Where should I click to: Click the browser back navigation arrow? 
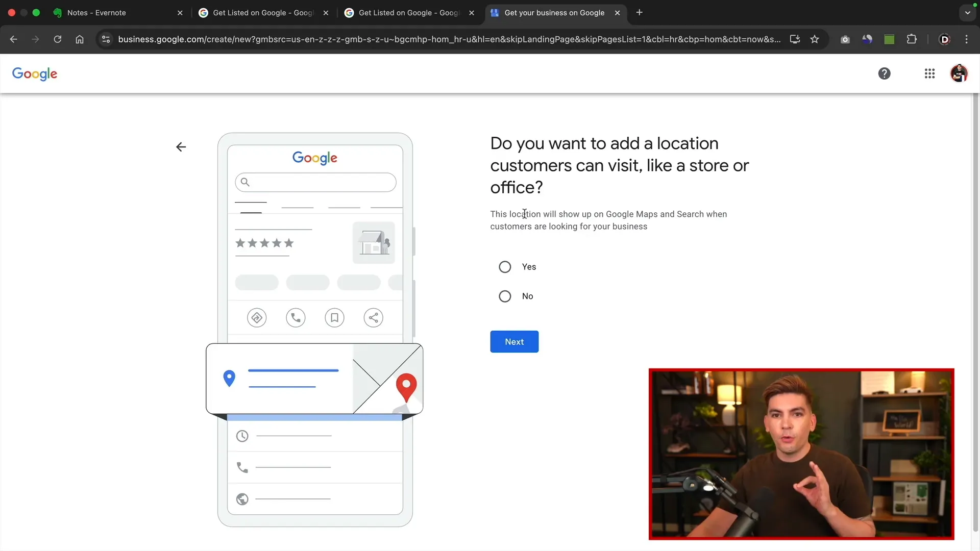[14, 39]
